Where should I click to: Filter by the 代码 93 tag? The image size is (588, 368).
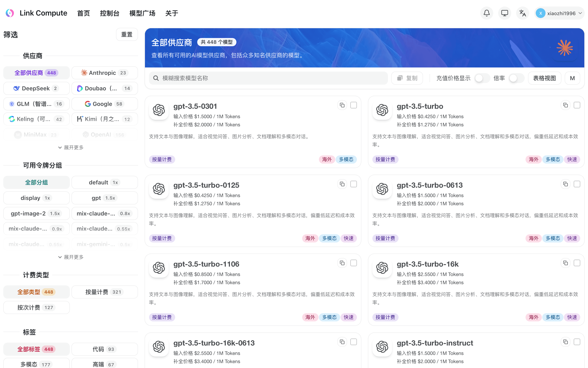coord(105,349)
